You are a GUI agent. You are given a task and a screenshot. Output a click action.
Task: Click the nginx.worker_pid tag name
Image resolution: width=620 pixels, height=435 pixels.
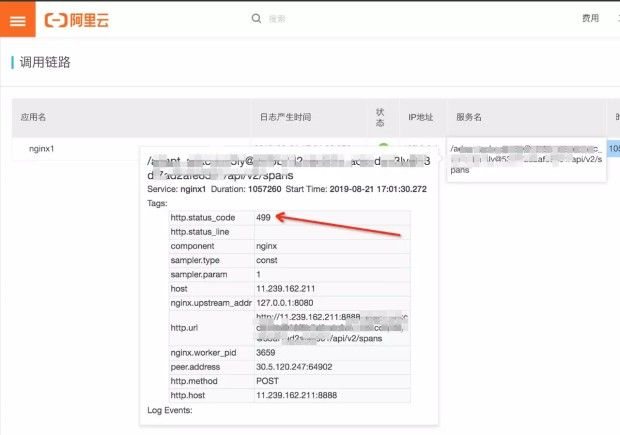click(203, 353)
